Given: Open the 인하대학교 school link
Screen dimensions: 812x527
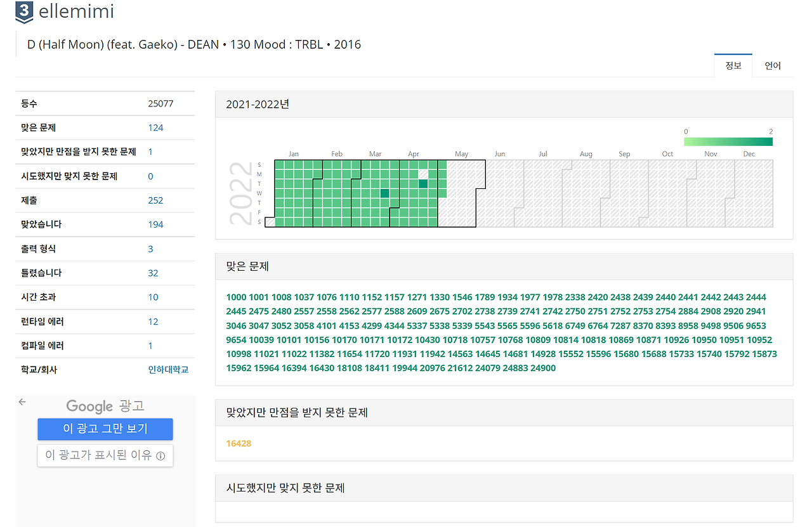Looking at the screenshot, I should pyautogui.click(x=168, y=369).
